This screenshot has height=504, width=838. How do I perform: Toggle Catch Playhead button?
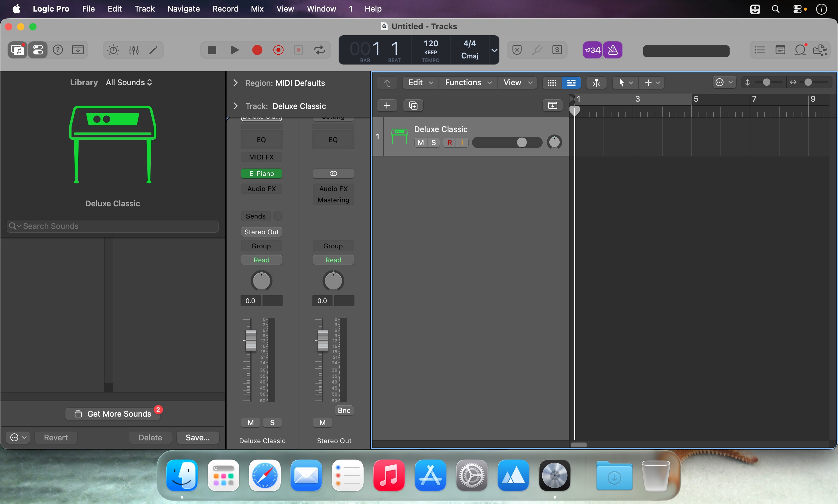(597, 82)
